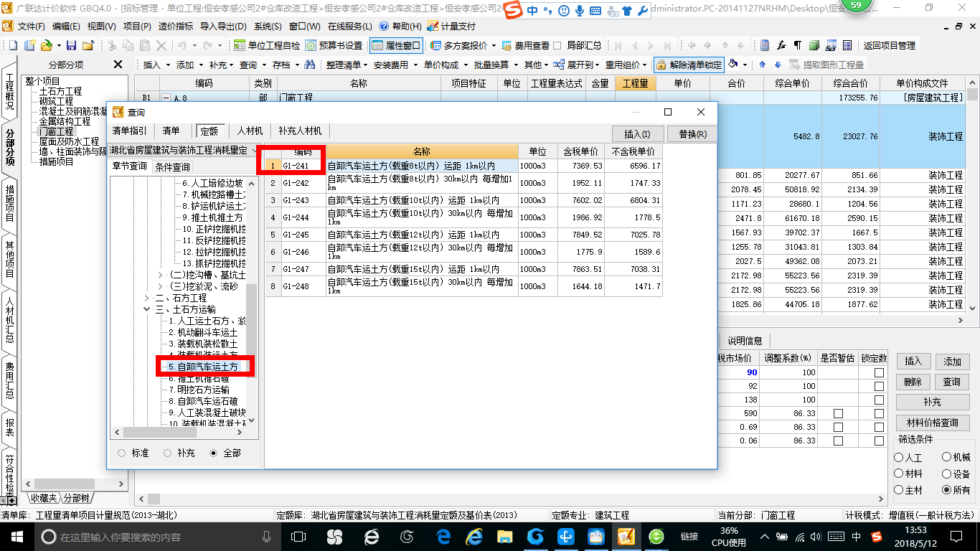Click the 删除 button in lower panel
The height and width of the screenshot is (551, 980).
(913, 382)
